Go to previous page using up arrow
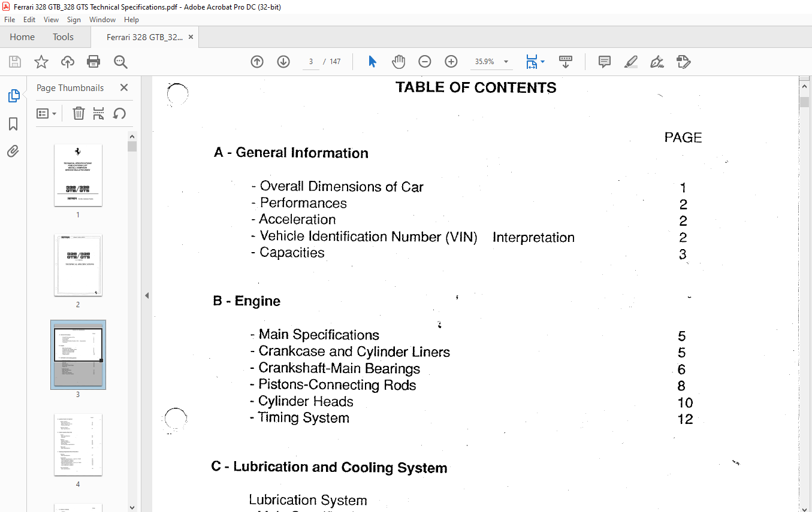The height and width of the screenshot is (512, 812). [x=257, y=62]
